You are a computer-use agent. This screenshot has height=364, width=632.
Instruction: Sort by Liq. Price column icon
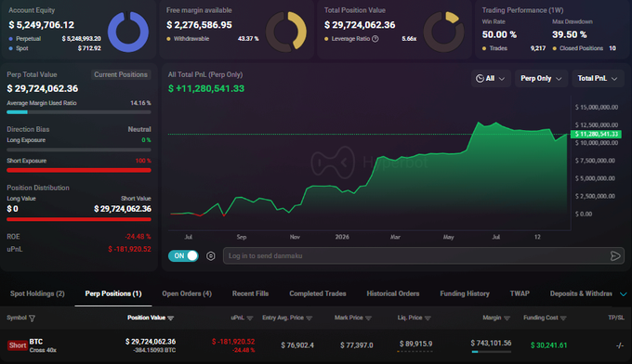click(428, 318)
